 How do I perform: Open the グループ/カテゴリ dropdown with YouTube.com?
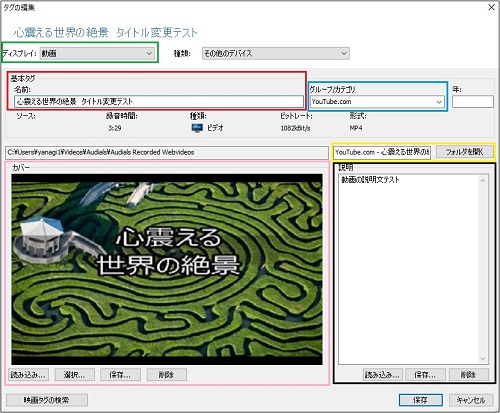pos(377,102)
